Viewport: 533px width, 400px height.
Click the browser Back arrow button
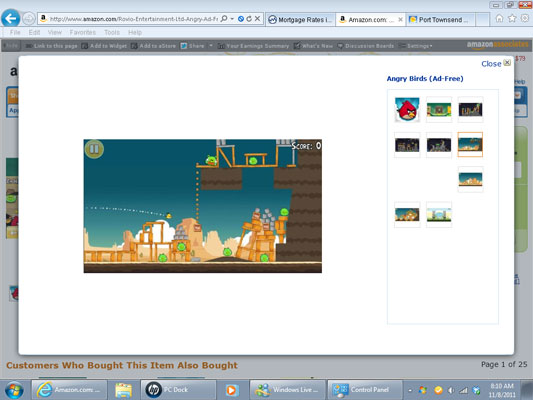[x=11, y=18]
